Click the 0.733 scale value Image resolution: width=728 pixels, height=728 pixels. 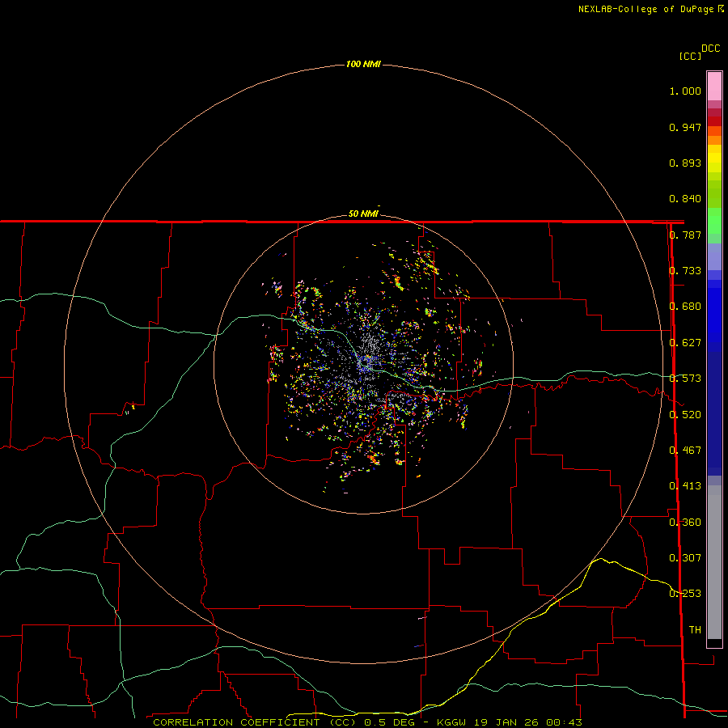[685, 271]
